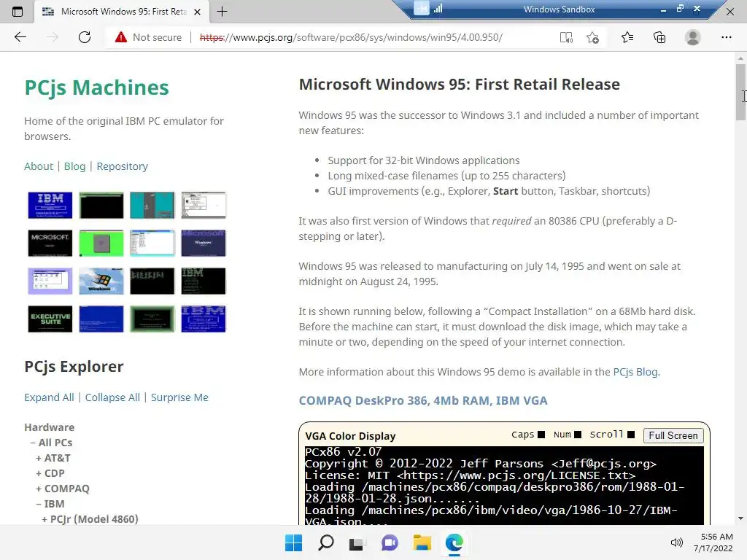This screenshot has width=747, height=560.
Task: Open the EXECUTIVE SUITE thumbnail
Action: tap(50, 319)
